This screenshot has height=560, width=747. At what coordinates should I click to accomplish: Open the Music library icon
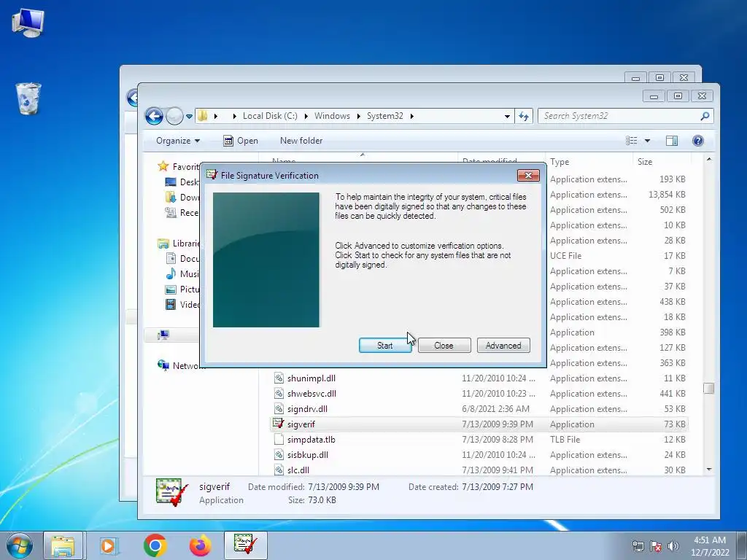click(171, 274)
